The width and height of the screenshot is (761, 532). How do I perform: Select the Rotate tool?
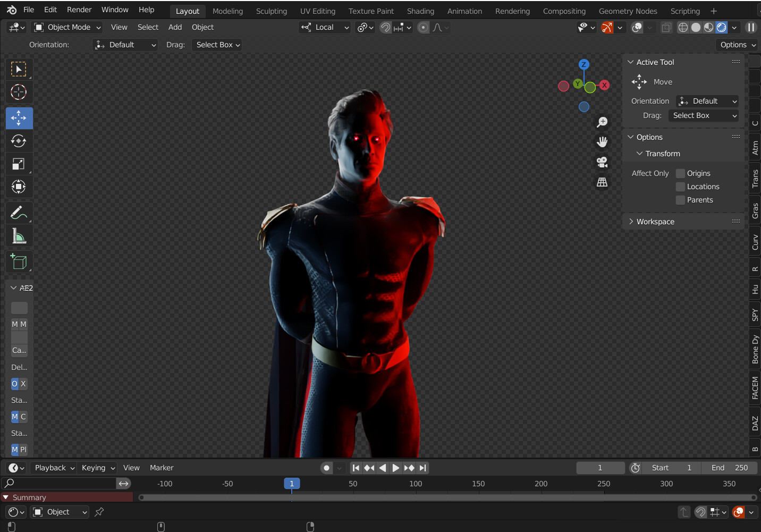(x=19, y=141)
